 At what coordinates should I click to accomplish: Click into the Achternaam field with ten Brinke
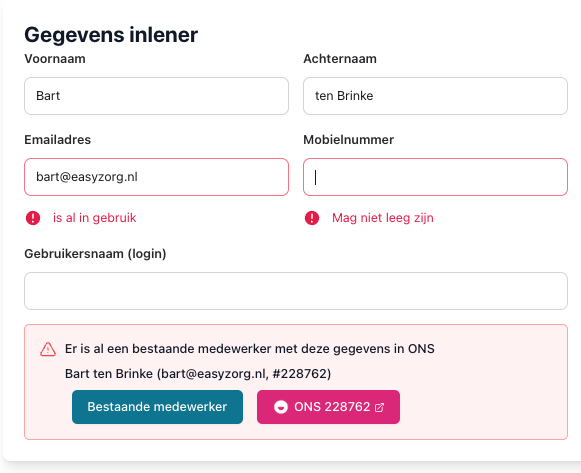click(x=435, y=96)
